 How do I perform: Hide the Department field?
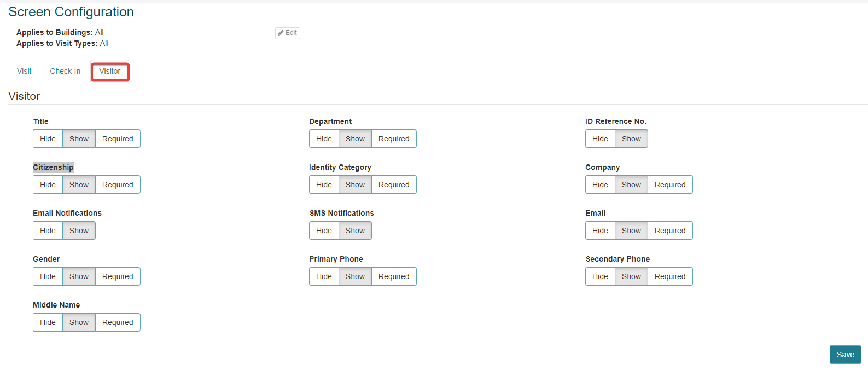pos(324,139)
